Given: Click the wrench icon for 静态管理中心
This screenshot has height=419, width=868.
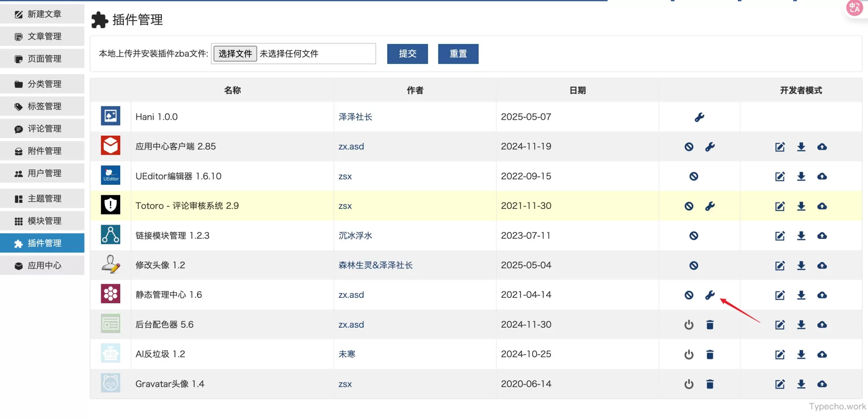Looking at the screenshot, I should tap(709, 295).
